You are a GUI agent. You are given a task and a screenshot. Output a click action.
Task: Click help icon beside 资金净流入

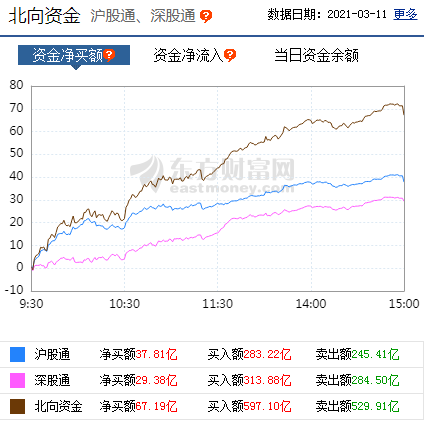[x=230, y=55]
